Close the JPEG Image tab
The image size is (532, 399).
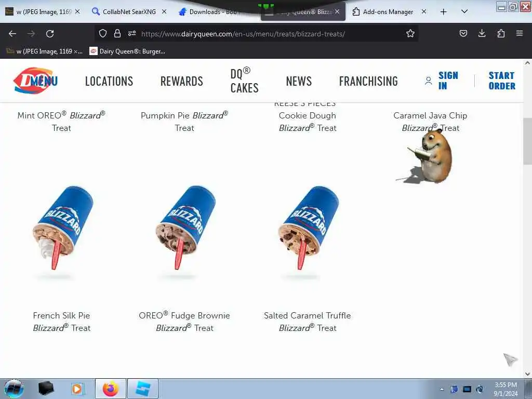pyautogui.click(x=77, y=11)
